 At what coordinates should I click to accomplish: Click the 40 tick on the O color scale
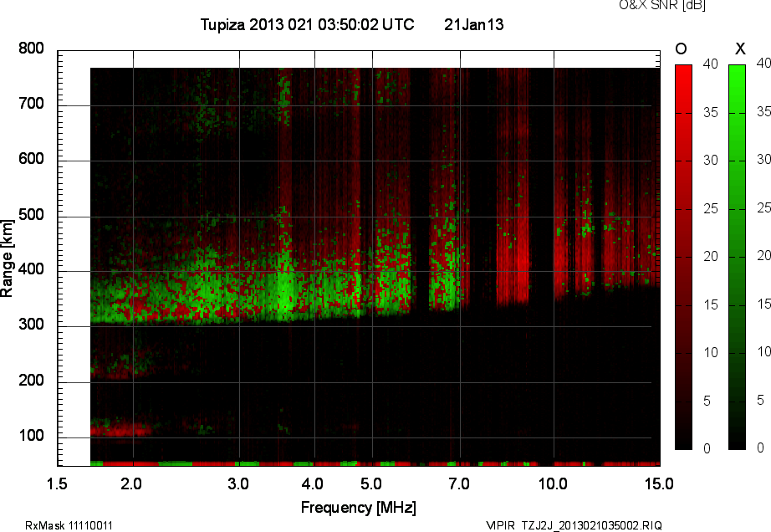(x=711, y=64)
